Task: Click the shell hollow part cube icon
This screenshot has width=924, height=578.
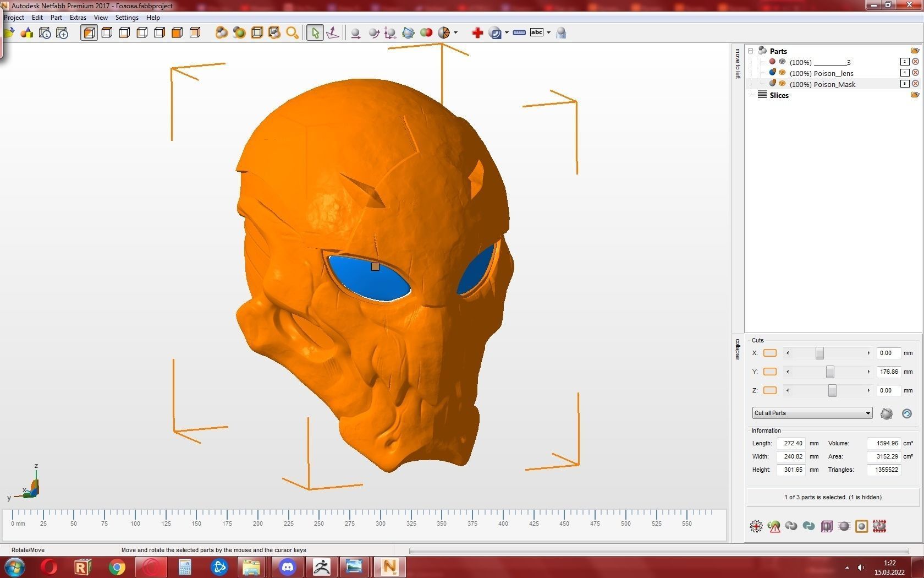Action: [x=827, y=526]
